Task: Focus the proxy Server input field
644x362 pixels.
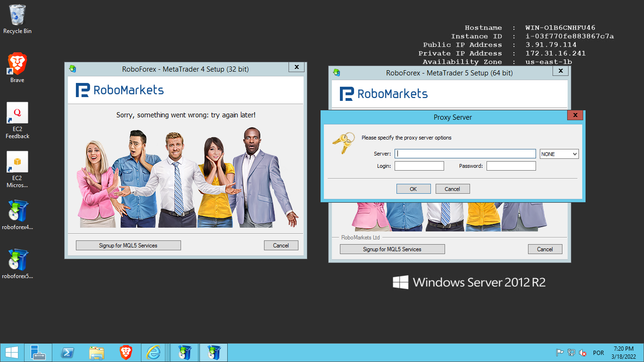Action: point(465,154)
